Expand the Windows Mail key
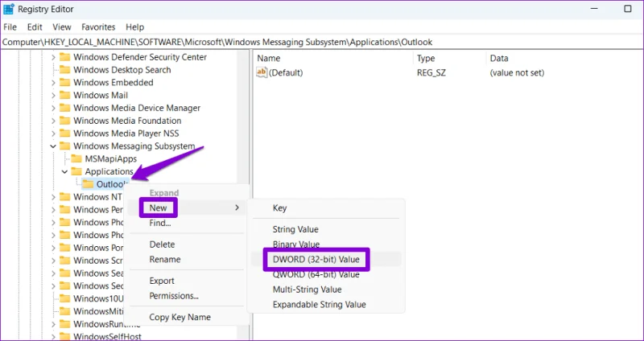The height and width of the screenshot is (341, 644). point(53,96)
